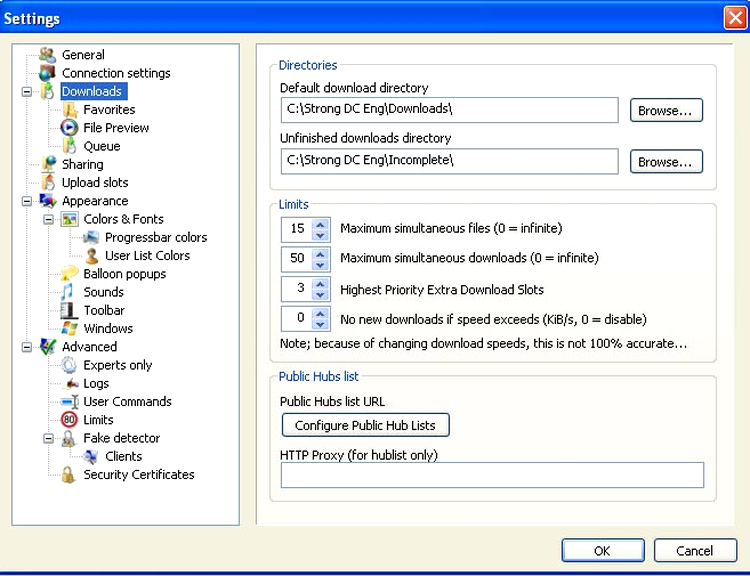Screen dimensions: 750x576
Task: Click the User Commands icon
Action: tap(70, 401)
